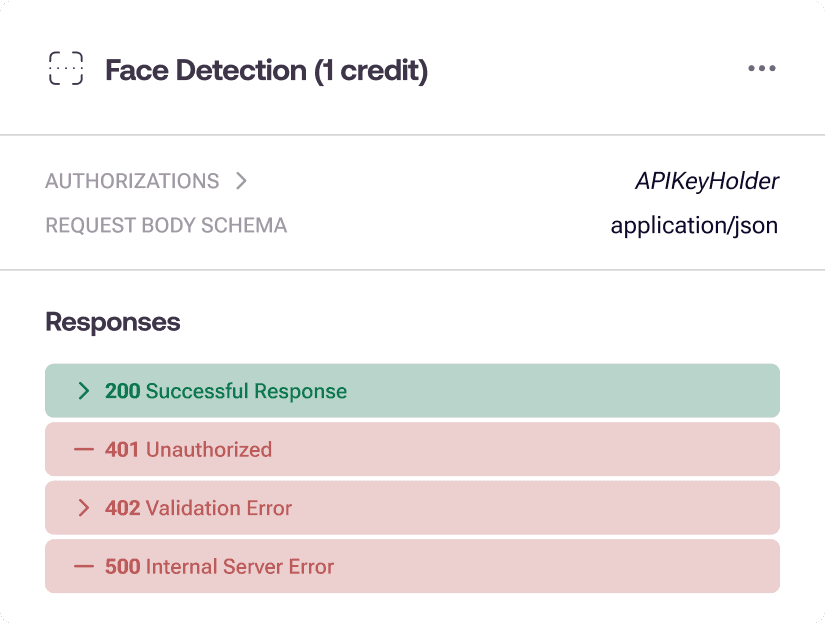Expand the chevron beside AUTHORIZATIONS
This screenshot has width=825, height=623.
point(240,181)
